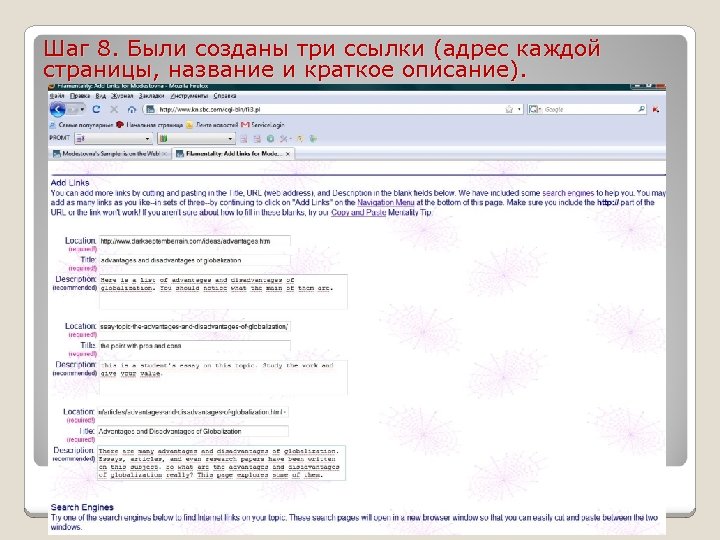
Task: Open the back/forward history dropdown arrow
Action: 82,109
